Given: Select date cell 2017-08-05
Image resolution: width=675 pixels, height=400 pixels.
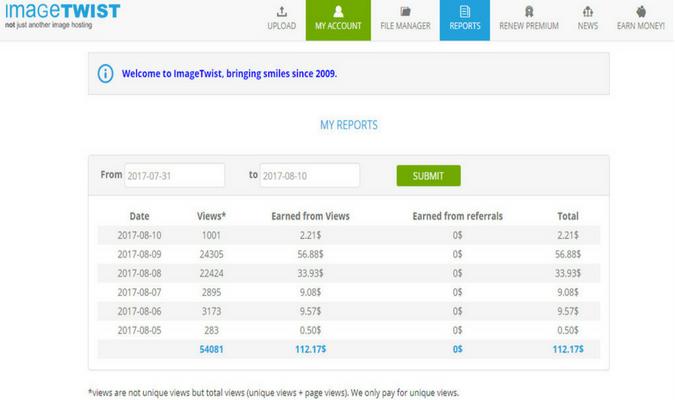Looking at the screenshot, I should [139, 330].
